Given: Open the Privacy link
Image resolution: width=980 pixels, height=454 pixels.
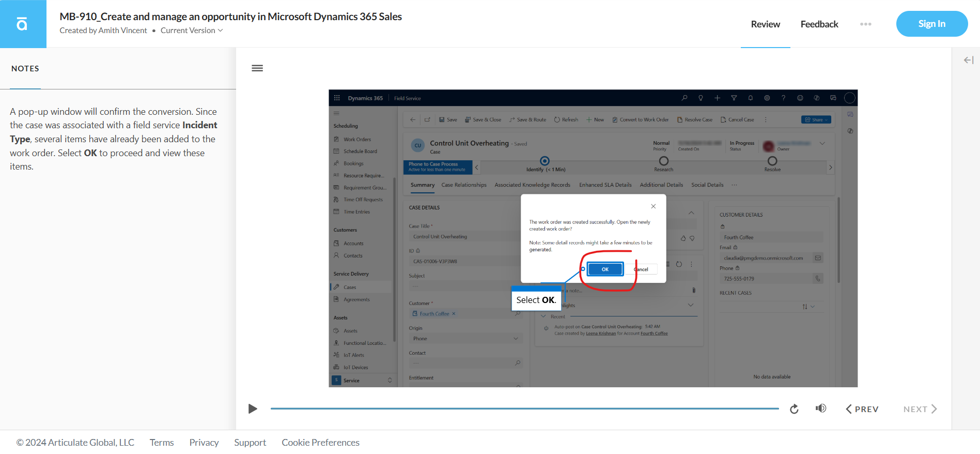Looking at the screenshot, I should [204, 443].
